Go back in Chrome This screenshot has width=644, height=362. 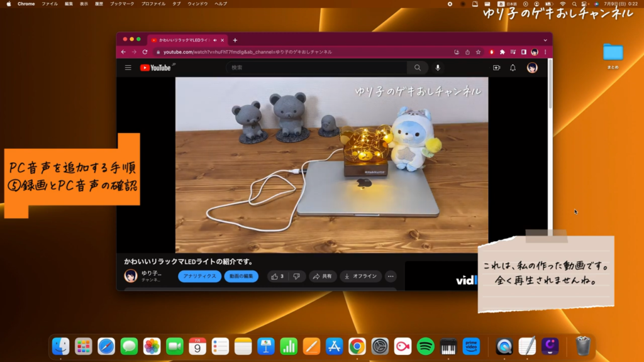point(124,52)
